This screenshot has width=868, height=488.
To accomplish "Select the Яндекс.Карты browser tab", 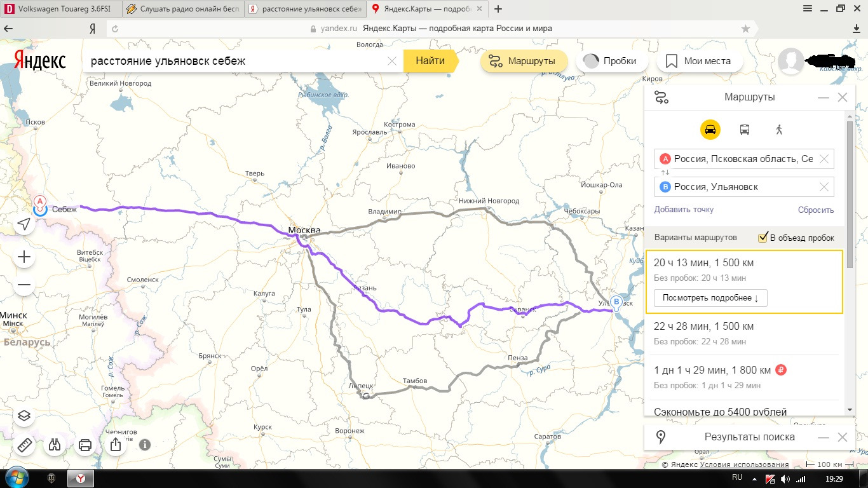I will pos(428,9).
